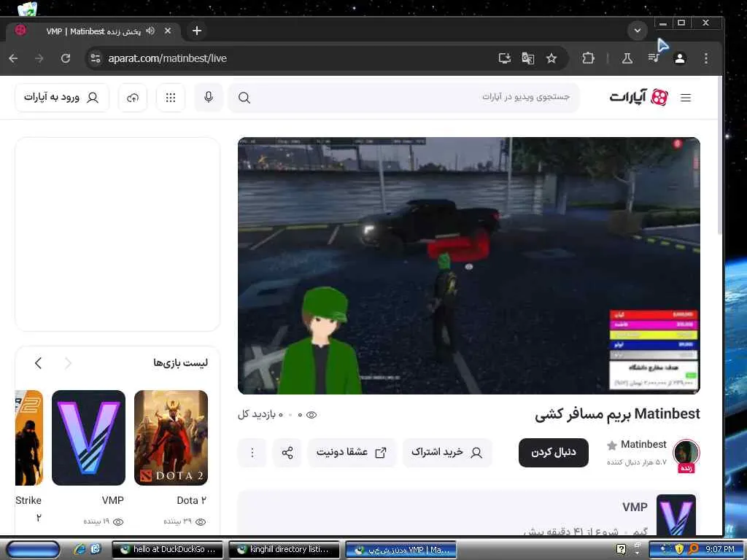Click the security shield tray icon
Viewport: 747px width, 560px height.
point(680,549)
